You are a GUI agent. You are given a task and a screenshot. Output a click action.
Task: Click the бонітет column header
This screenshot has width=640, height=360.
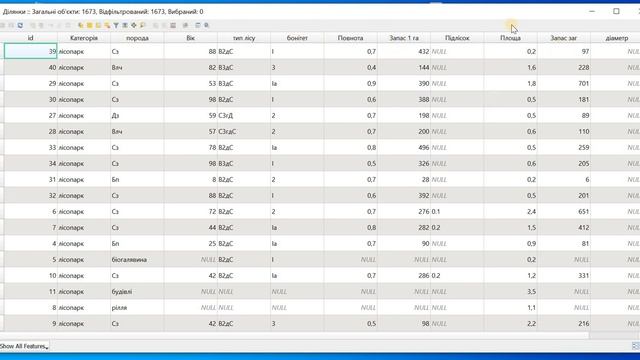pyautogui.click(x=297, y=38)
